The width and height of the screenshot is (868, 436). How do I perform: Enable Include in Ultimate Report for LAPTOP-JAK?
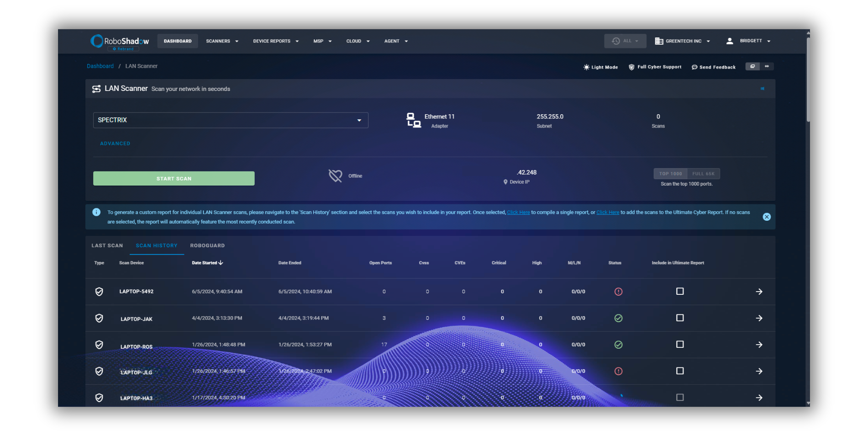(x=680, y=318)
